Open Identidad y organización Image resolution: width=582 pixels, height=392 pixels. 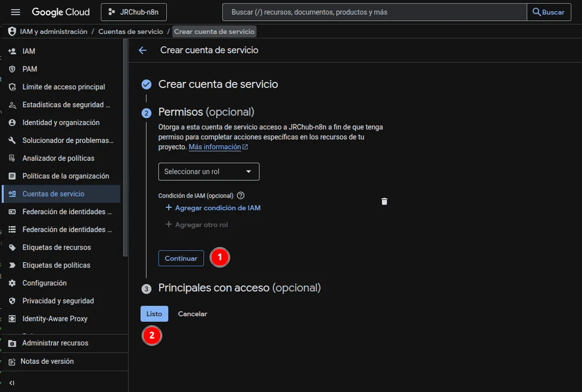[61, 123]
